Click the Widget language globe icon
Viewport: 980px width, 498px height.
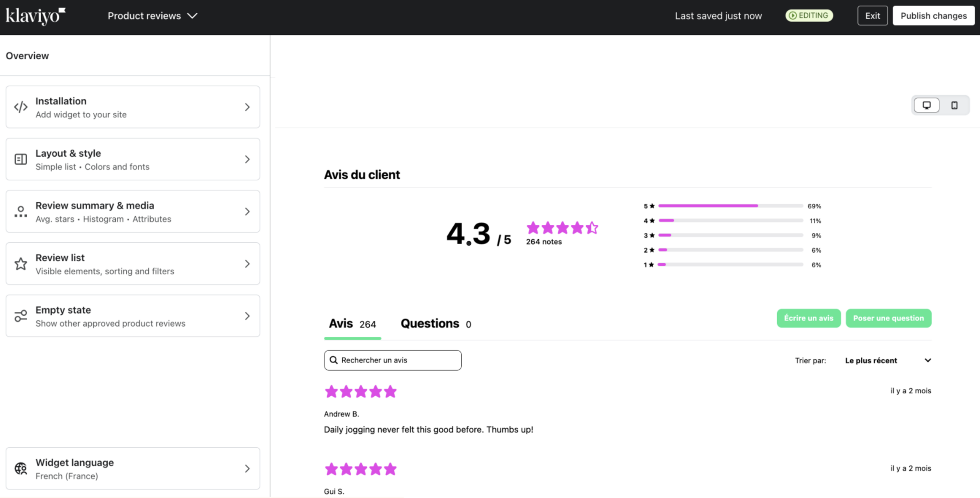(x=20, y=468)
